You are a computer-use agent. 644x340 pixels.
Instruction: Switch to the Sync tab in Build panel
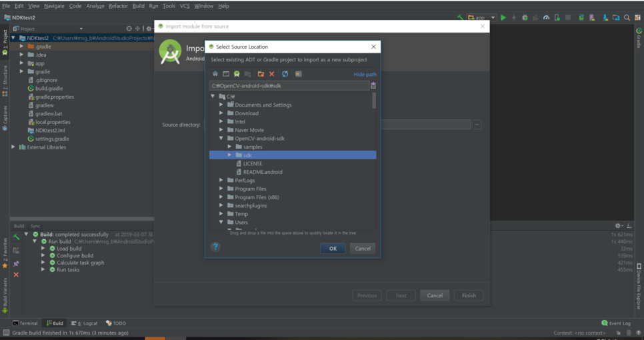click(35, 226)
